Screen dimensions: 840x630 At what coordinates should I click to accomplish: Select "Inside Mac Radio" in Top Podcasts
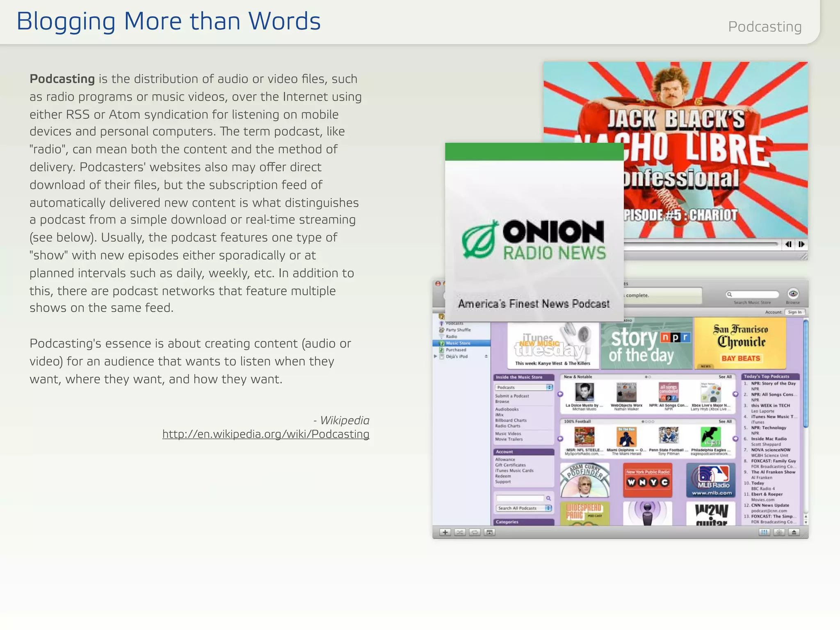(769, 439)
